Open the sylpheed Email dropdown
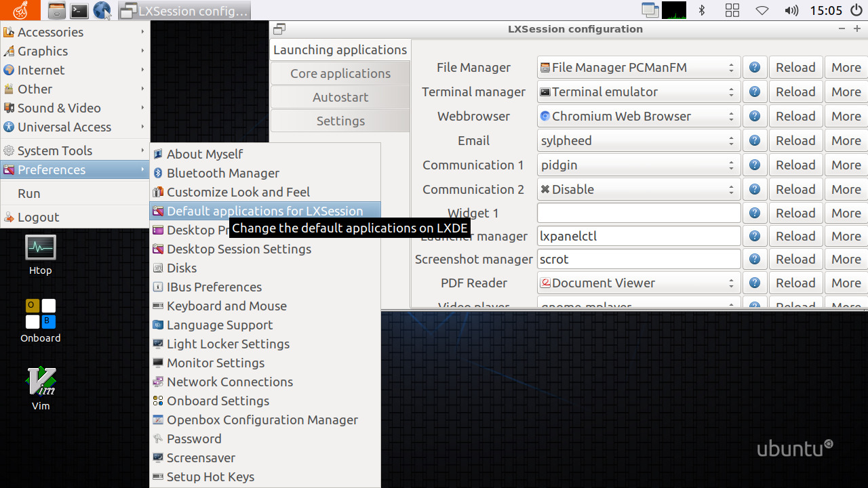 (x=639, y=141)
